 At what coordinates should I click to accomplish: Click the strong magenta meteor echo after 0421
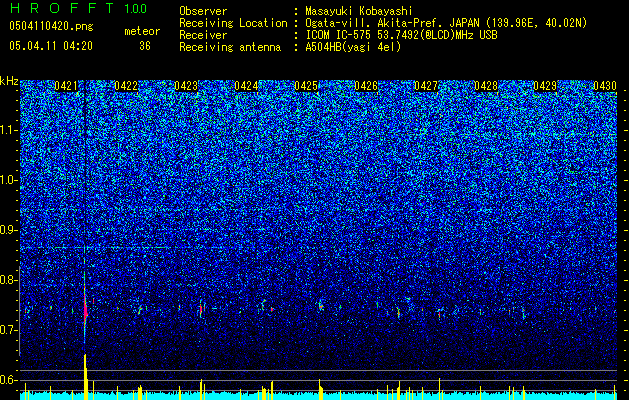pyautogui.click(x=85, y=308)
